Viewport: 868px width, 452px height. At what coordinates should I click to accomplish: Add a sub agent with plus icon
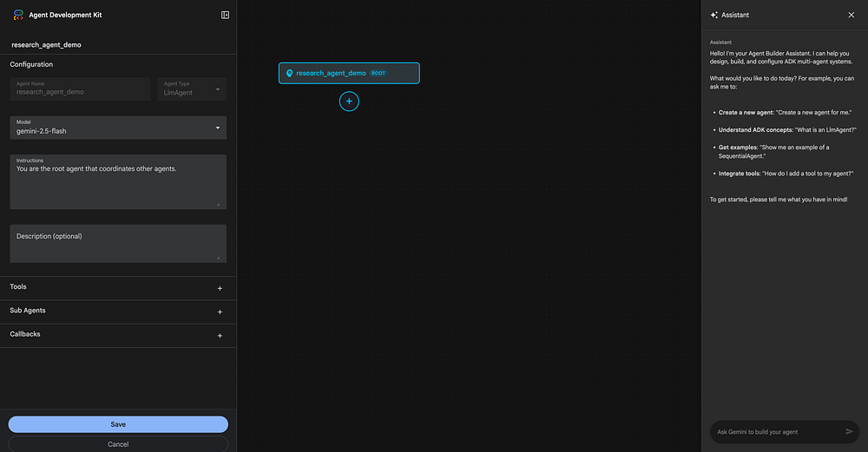coord(220,312)
